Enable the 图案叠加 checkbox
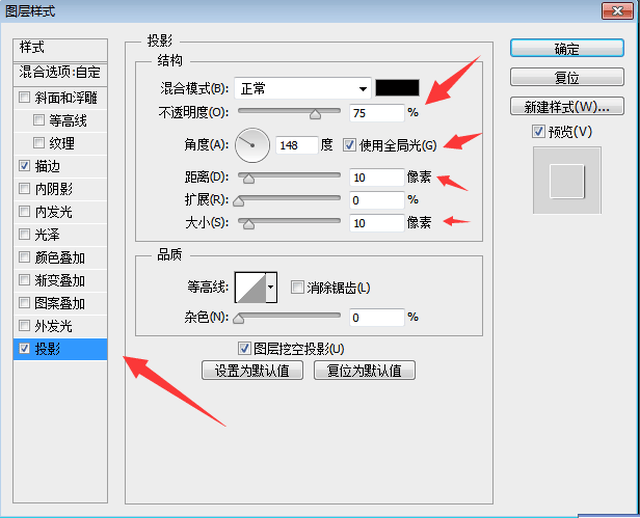Screen dimensions: 640x518 (24, 303)
